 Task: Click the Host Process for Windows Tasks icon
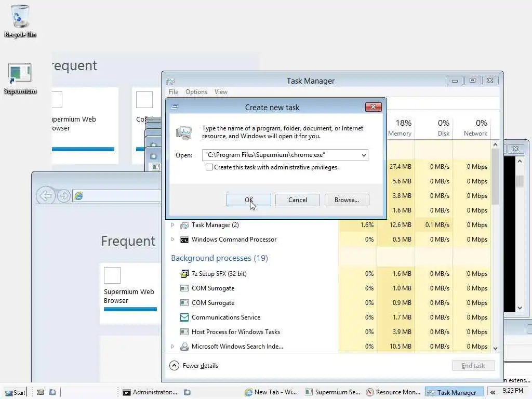[x=184, y=332]
